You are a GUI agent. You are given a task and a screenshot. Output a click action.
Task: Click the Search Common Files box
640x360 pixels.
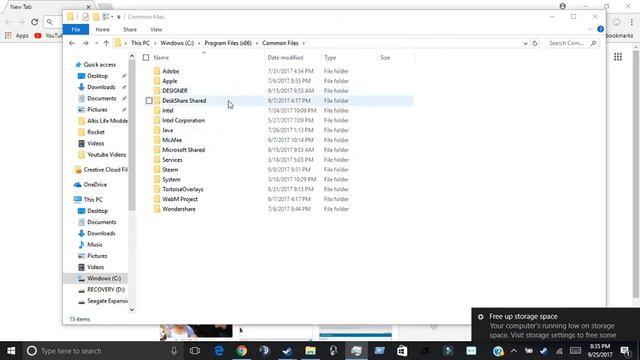click(x=572, y=43)
